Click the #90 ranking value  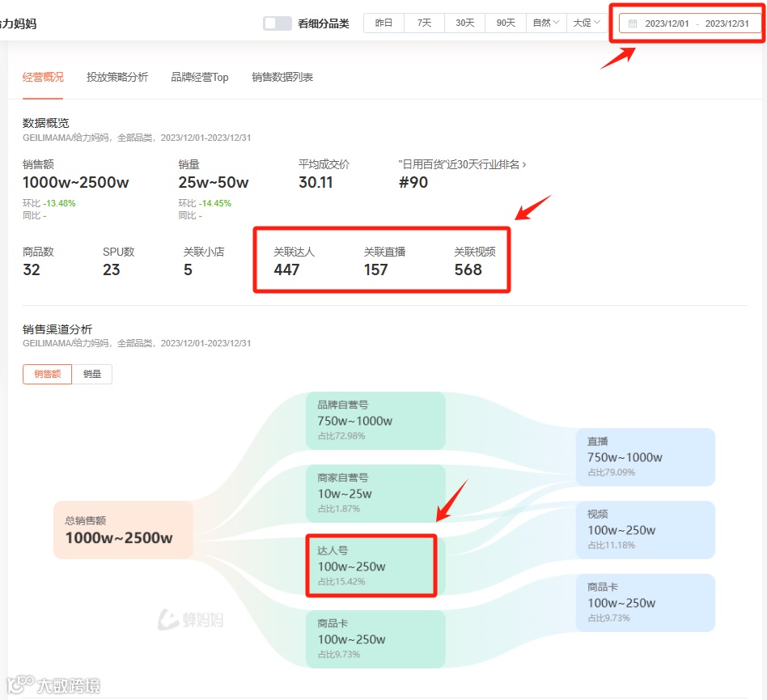point(413,182)
